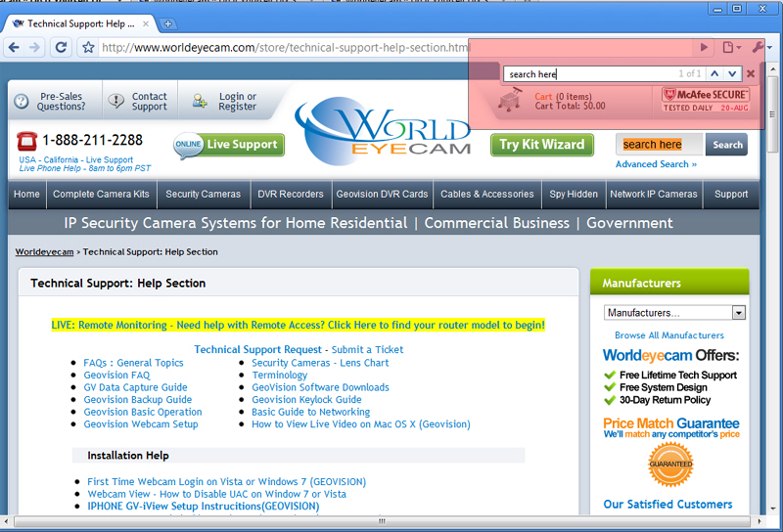Click the shopping cart icon
The width and height of the screenshot is (783, 532).
(x=511, y=100)
